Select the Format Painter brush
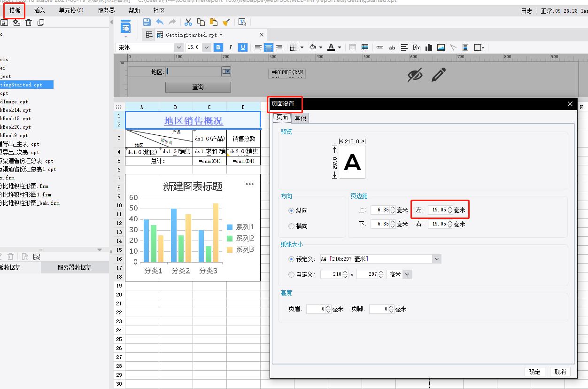This screenshot has width=588, height=389. point(226,22)
